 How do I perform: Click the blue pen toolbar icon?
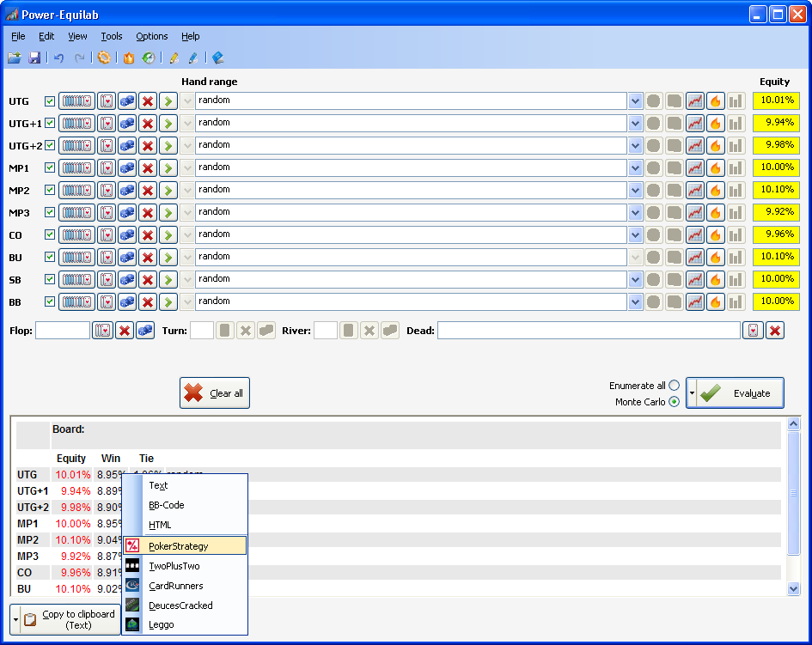click(x=193, y=58)
